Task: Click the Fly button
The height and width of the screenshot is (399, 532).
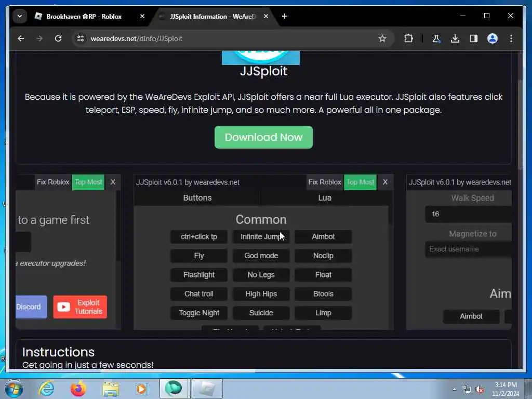Action: coord(199,256)
